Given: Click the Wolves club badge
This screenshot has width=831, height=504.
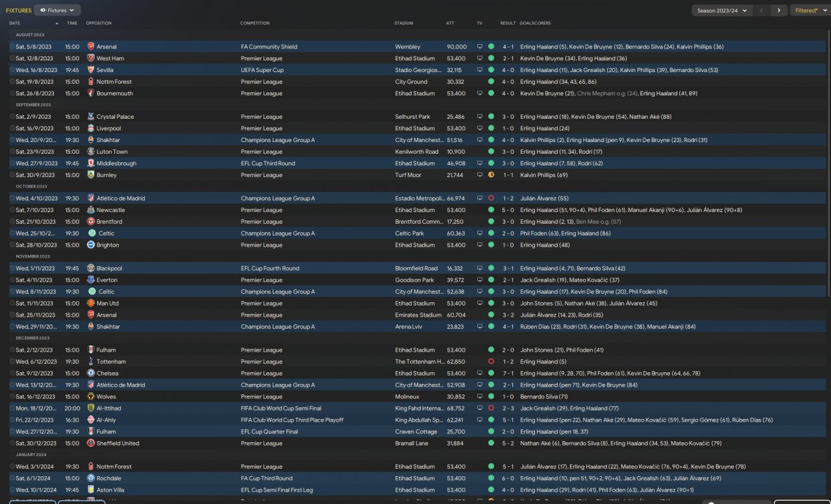Looking at the screenshot, I should coord(91,397).
